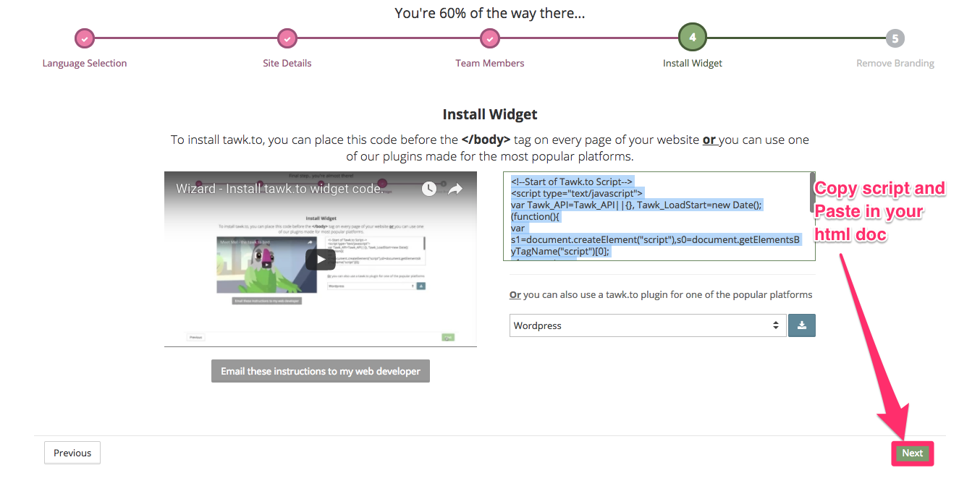Click the 'var Tawk_API=Tawk_API||{}' code line
This screenshot has height=486, width=980.
pyautogui.click(x=636, y=205)
